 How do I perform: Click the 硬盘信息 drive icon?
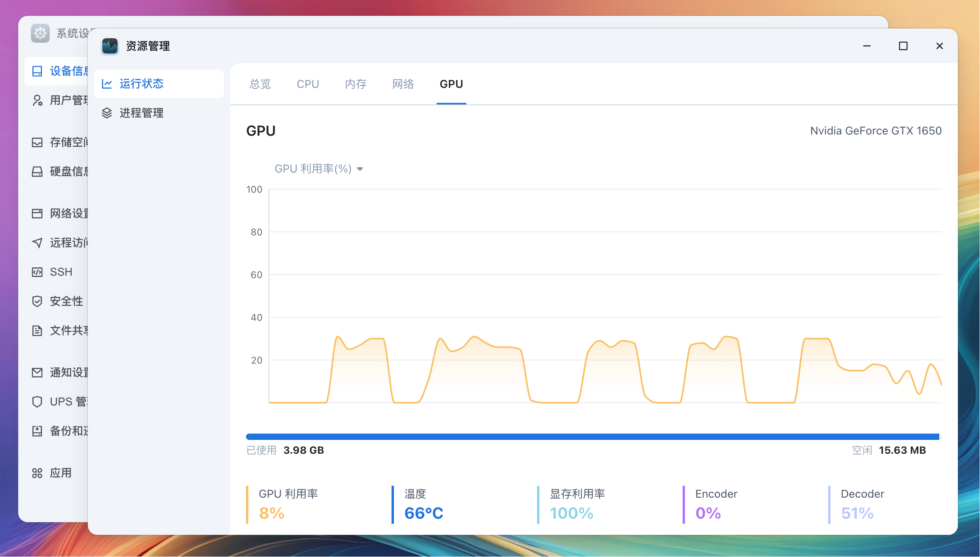pyautogui.click(x=37, y=172)
